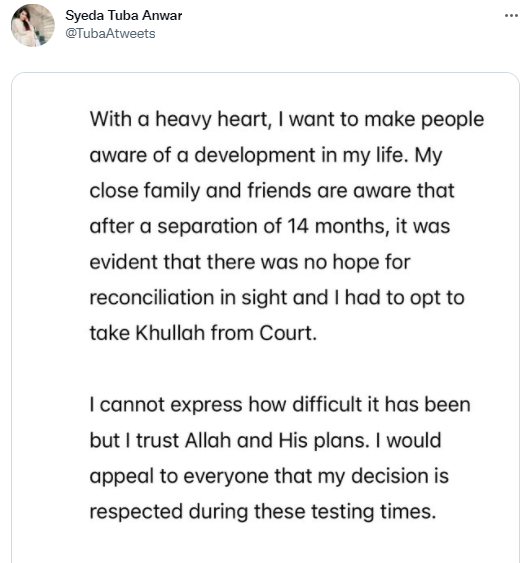This screenshot has height=563, width=531.
Task: Click the line 'aware of a development in my life'
Action: pos(266,155)
